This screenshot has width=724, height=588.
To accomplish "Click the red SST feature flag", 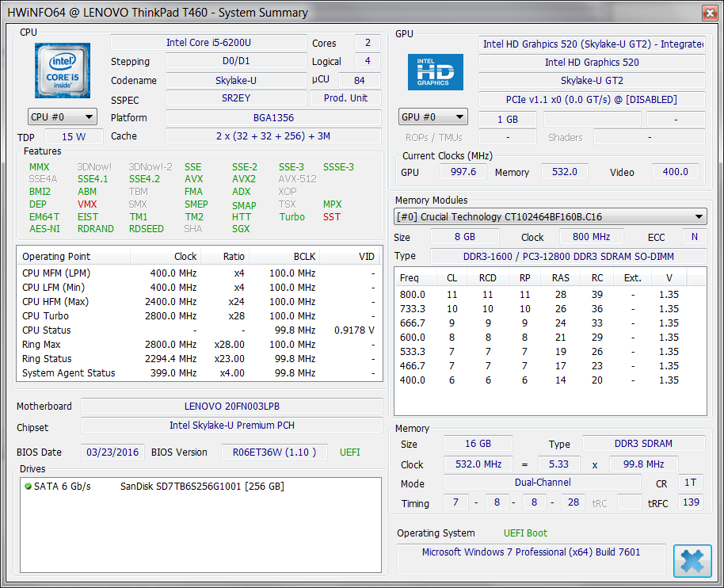I will coord(332,216).
